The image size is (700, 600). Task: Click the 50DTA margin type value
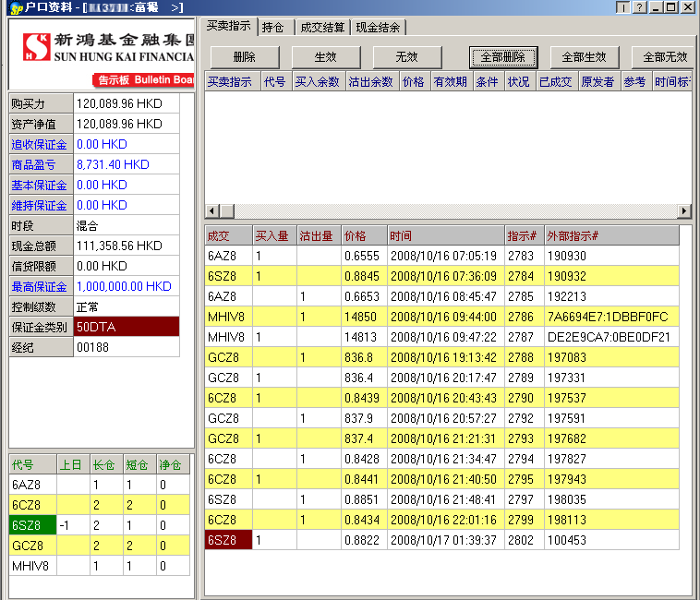point(127,327)
